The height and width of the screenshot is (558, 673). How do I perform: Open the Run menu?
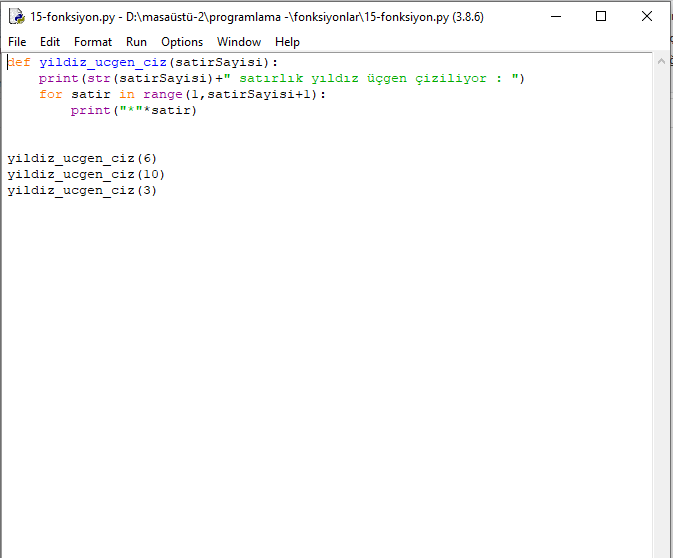coord(136,42)
